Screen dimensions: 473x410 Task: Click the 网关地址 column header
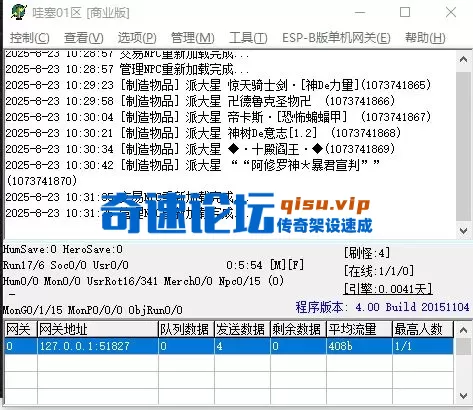[x=97, y=329]
